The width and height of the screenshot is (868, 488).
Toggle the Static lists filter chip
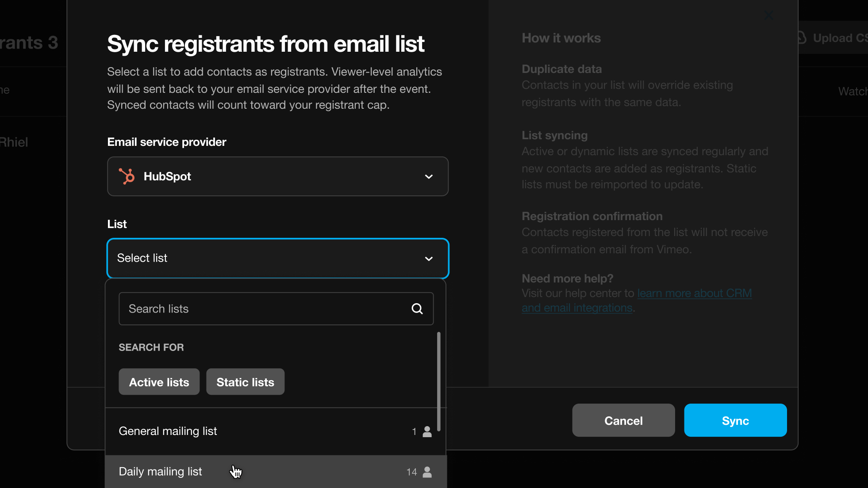tap(245, 382)
